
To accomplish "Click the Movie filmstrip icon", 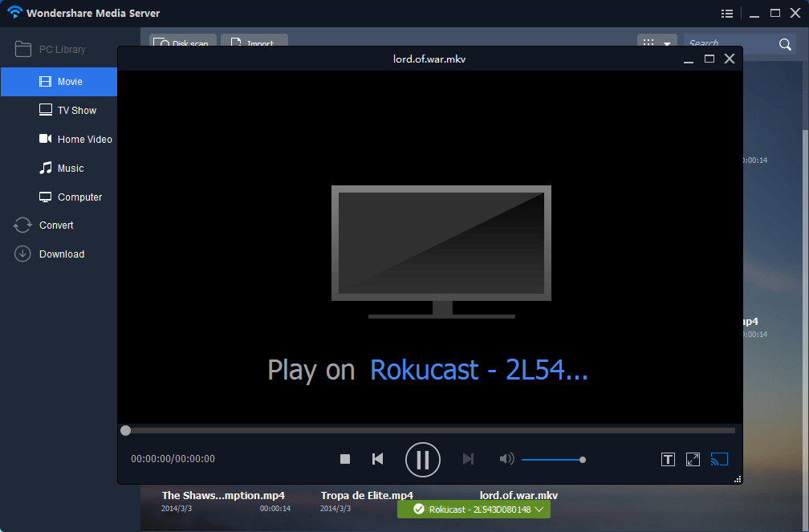I will coord(46,82).
